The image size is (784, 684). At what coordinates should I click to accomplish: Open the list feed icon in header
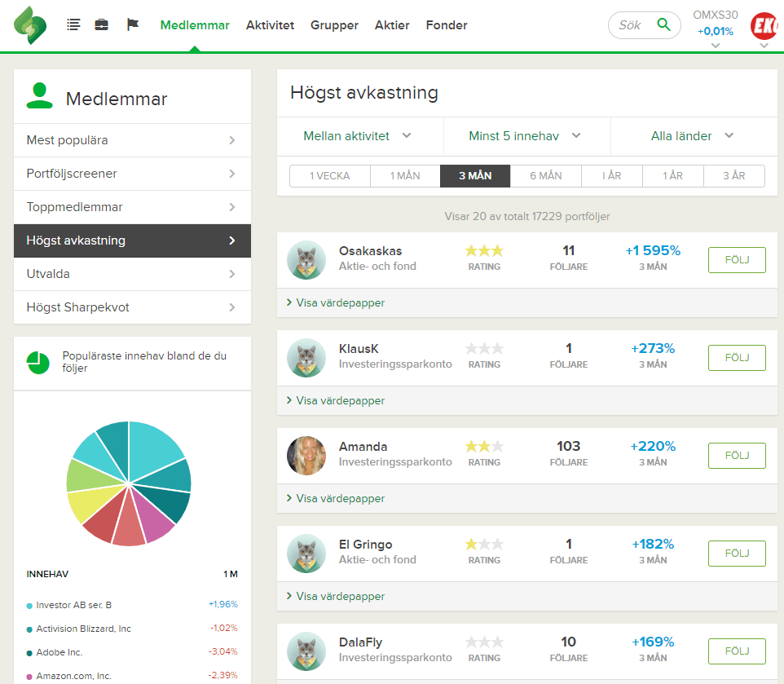(74, 25)
